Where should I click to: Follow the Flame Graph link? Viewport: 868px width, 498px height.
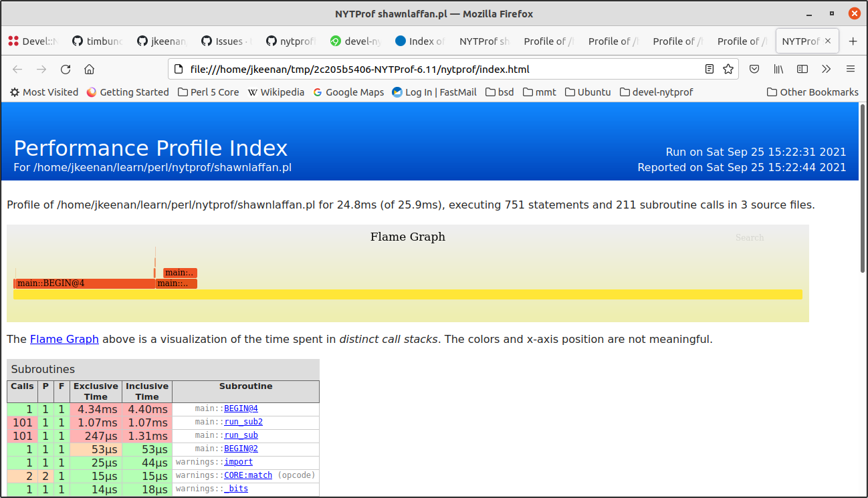(64, 339)
